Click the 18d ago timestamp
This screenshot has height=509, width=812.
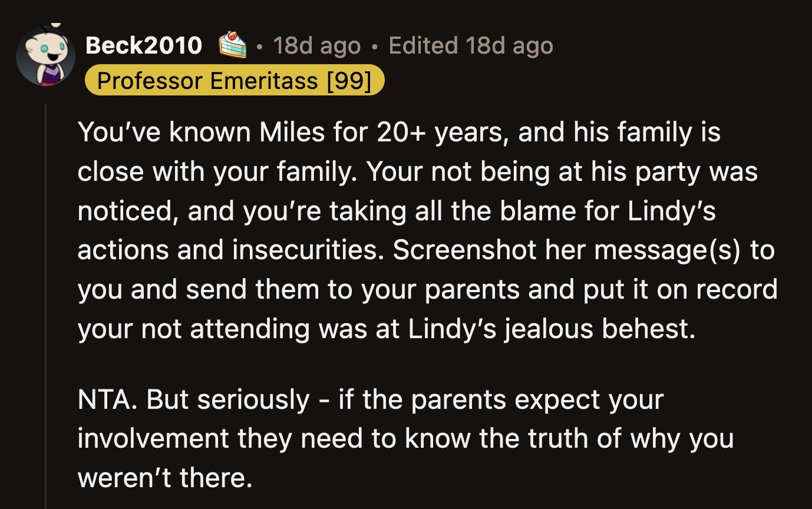point(316,45)
